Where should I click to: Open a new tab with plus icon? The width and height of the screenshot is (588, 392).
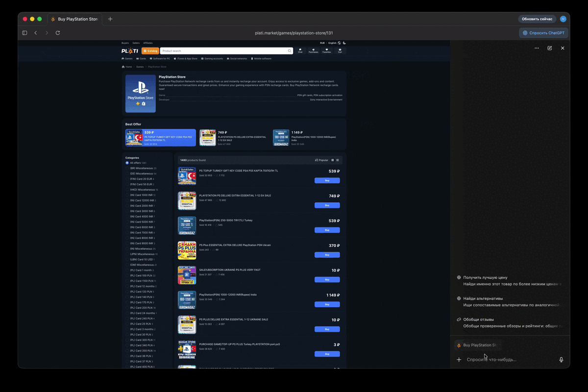pyautogui.click(x=110, y=19)
